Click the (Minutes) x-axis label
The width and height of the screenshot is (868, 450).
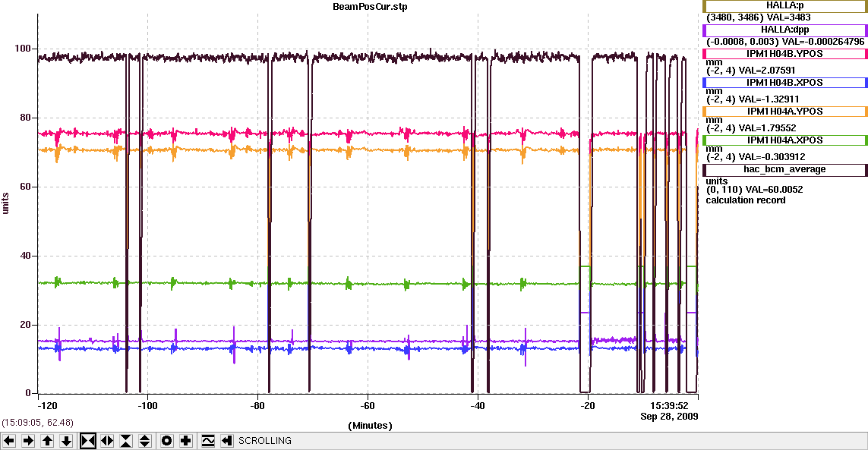[x=371, y=426]
